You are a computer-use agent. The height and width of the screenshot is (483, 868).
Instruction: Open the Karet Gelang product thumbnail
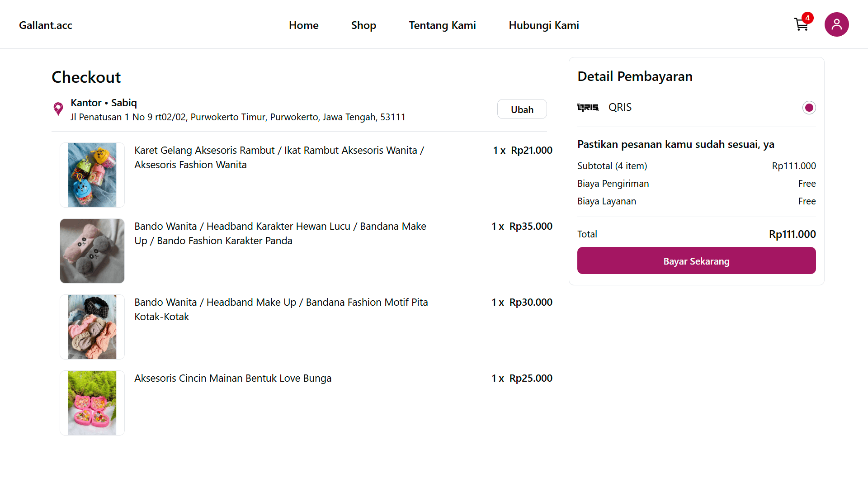(92, 175)
